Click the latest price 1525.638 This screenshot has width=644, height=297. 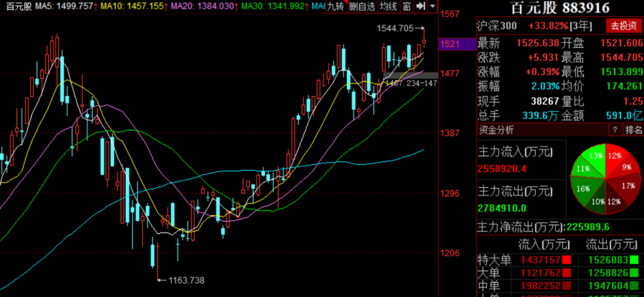(538, 43)
